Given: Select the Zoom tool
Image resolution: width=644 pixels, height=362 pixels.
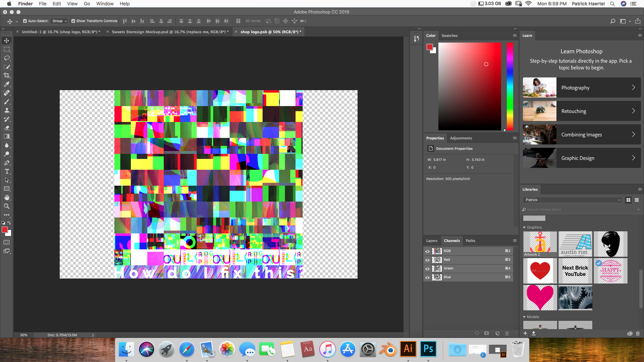Looking at the screenshot, I should [7, 206].
